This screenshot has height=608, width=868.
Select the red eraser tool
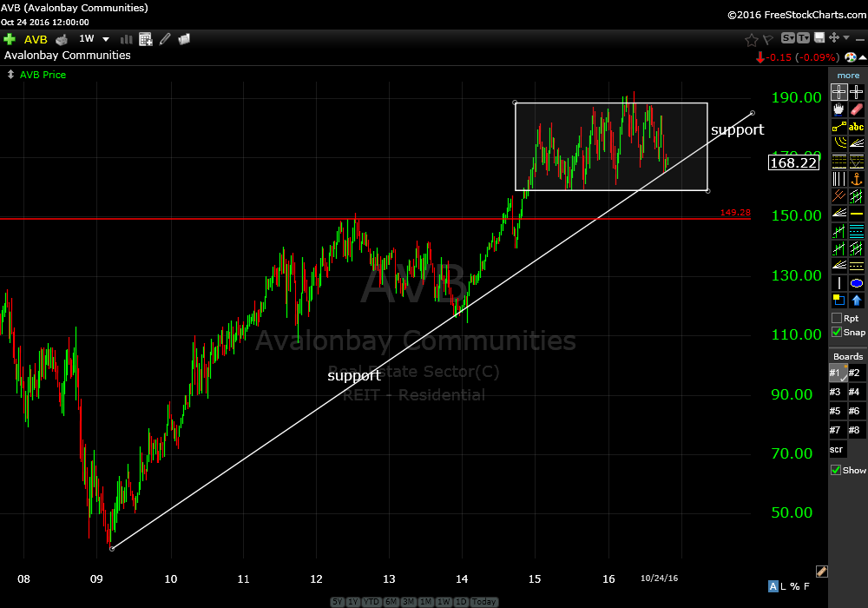tap(857, 109)
